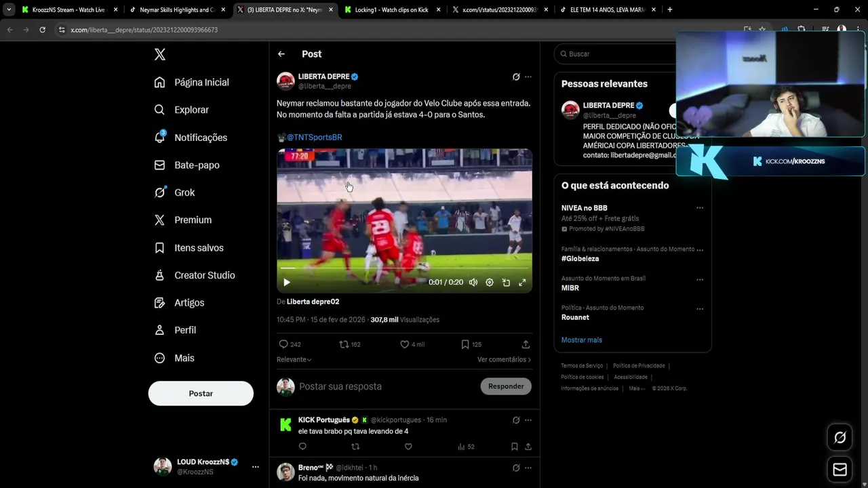Reload the page in browser
The height and width of the screenshot is (488, 868).
pos(42,30)
